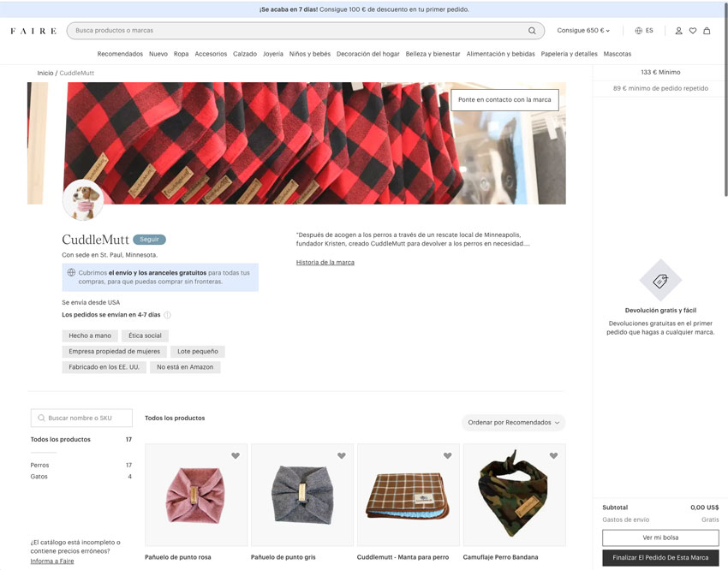Open the account profile icon
728x570 pixels.
pos(678,31)
